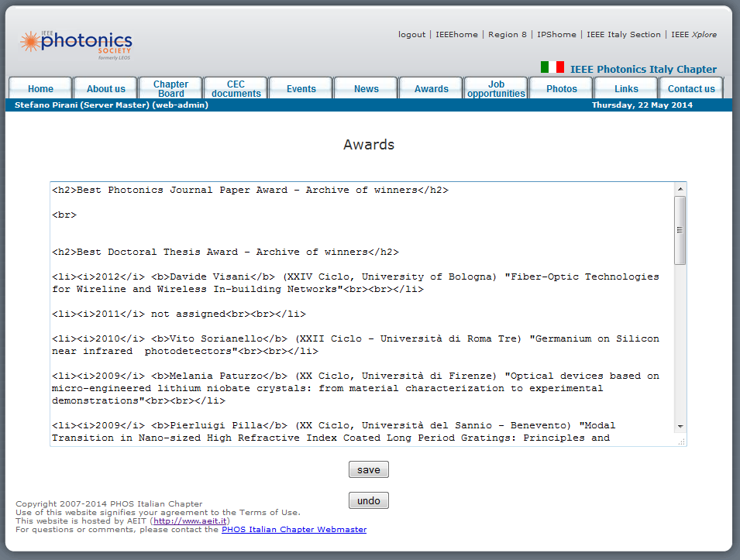740x560 pixels.
Task: Click the text area scroll up arrow
Action: 680,189
